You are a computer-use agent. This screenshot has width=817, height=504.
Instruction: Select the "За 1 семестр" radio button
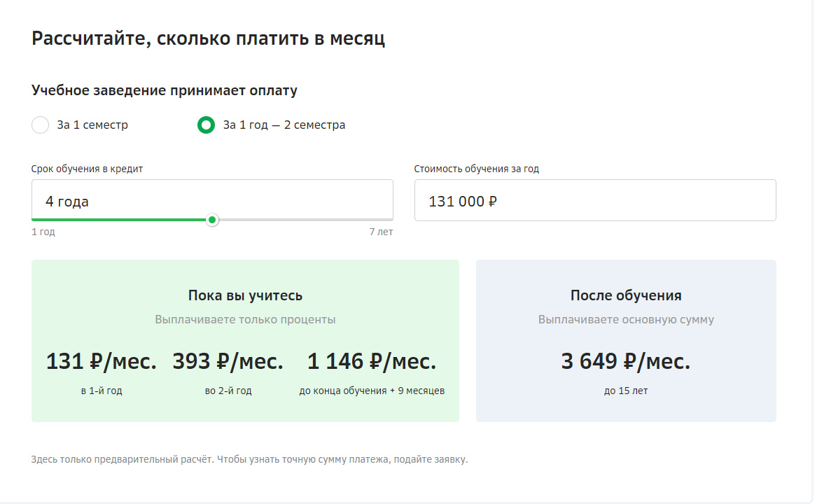click(41, 125)
